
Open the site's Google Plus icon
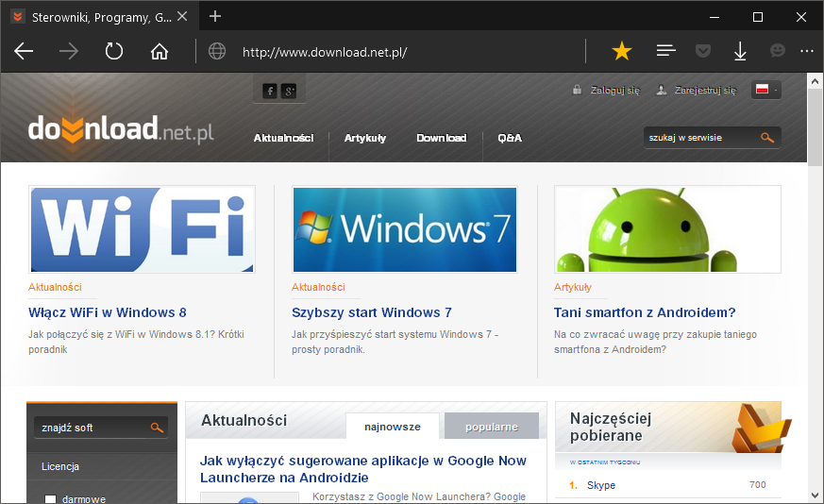coord(289,91)
